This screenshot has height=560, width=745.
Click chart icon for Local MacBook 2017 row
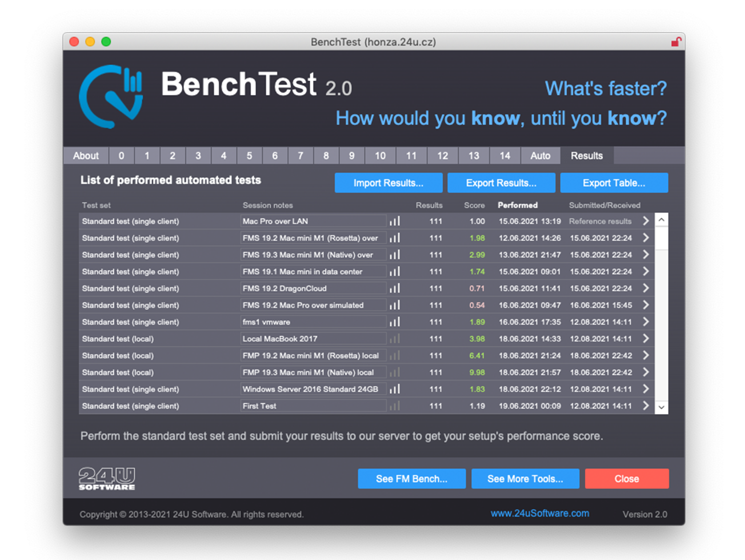(x=394, y=338)
